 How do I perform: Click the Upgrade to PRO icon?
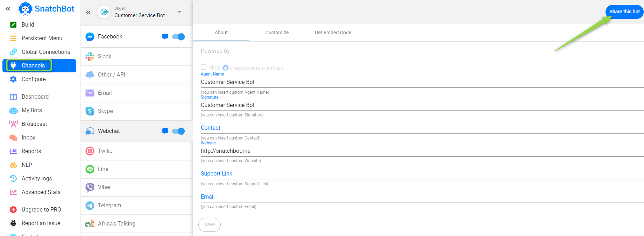[13, 209]
